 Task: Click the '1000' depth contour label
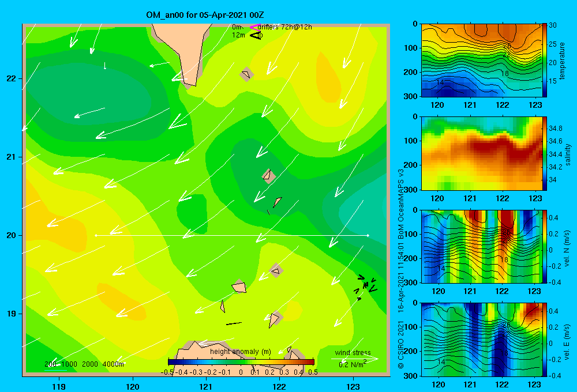click(x=69, y=364)
